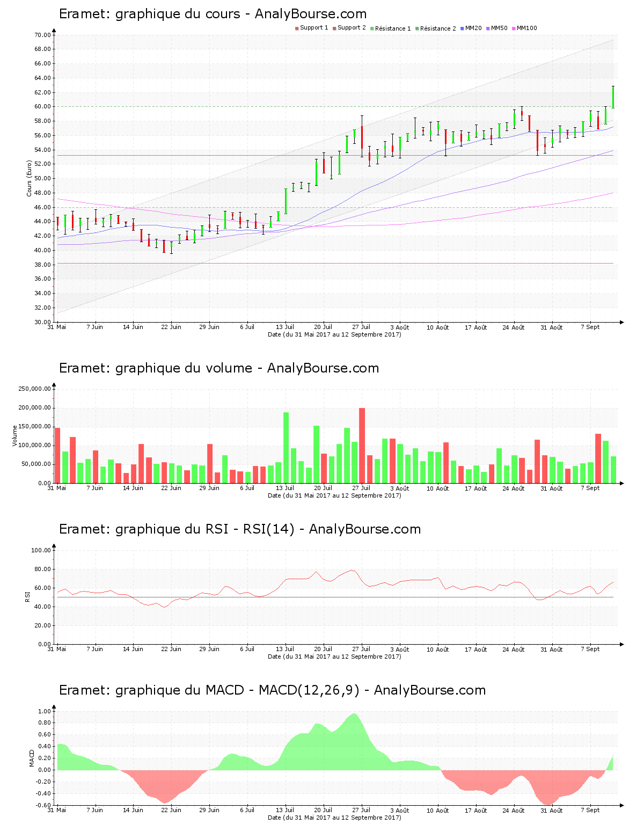This screenshot has height=832, width=644.
Task: Click the title 'Eramet: graphique du volume - AnalyBourse.com'
Action: [x=219, y=368]
